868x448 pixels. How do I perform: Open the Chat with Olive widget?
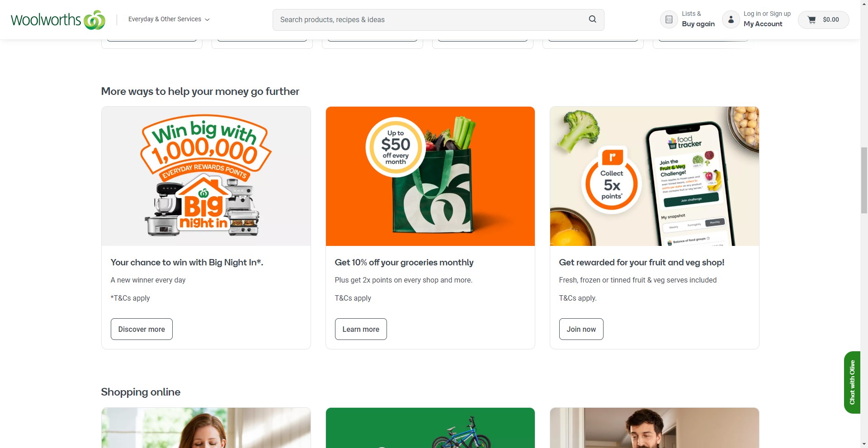(852, 382)
